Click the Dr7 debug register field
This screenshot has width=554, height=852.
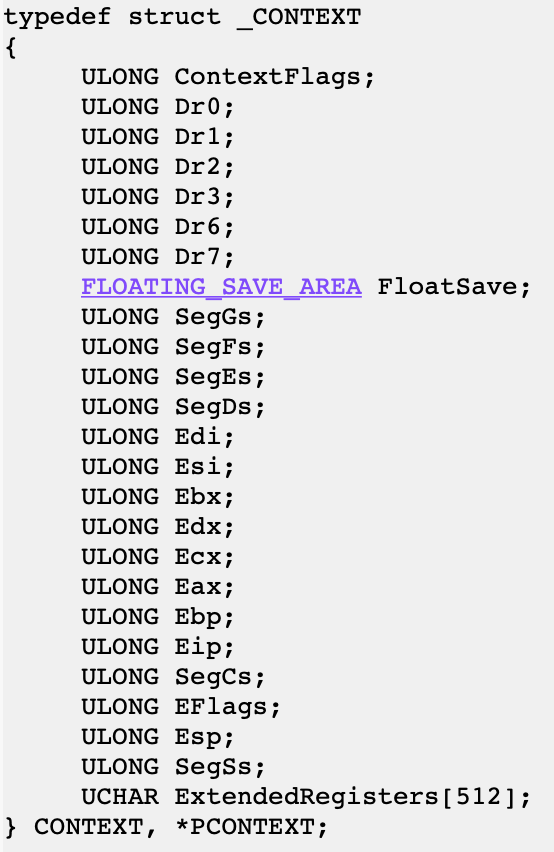[x=198, y=257]
